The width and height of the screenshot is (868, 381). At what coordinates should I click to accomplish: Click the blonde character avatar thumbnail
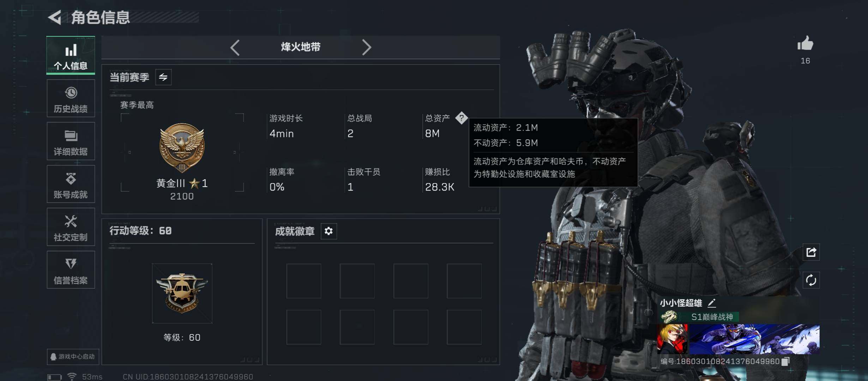[672, 339]
